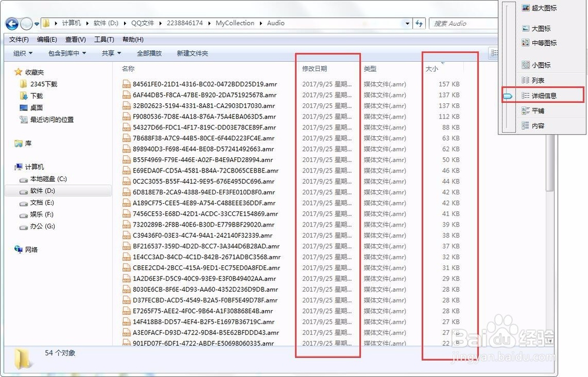This screenshot has width=588, height=377.
Task: Expand the 组织 dropdown
Action: [x=23, y=53]
